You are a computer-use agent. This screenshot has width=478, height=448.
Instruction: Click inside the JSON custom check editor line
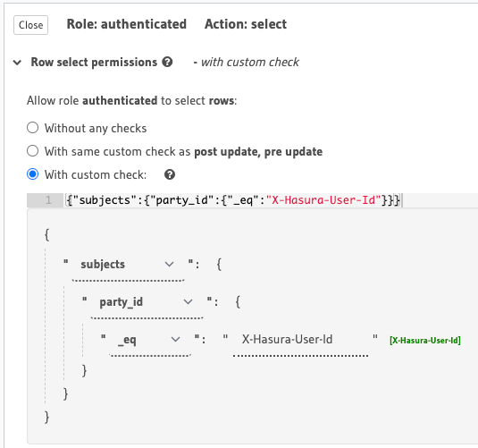point(270,200)
